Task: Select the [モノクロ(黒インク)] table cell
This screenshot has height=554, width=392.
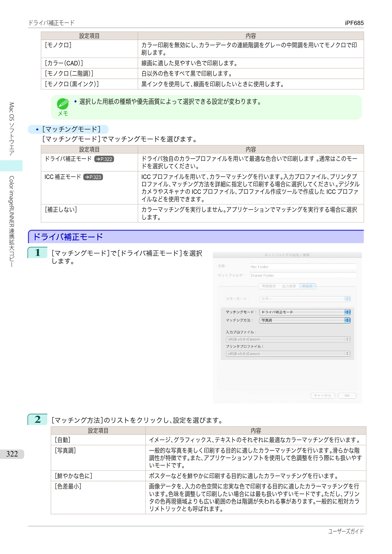Action: pos(89,84)
